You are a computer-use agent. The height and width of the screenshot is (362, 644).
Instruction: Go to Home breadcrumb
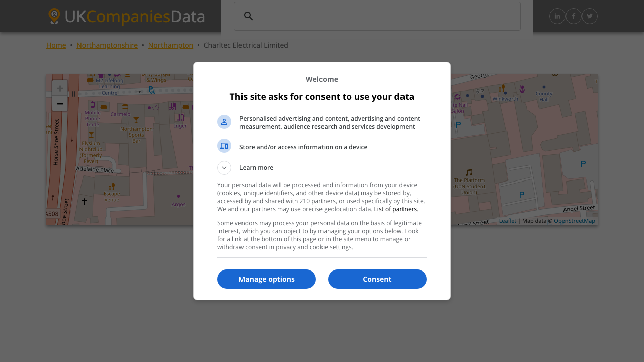coord(56,45)
